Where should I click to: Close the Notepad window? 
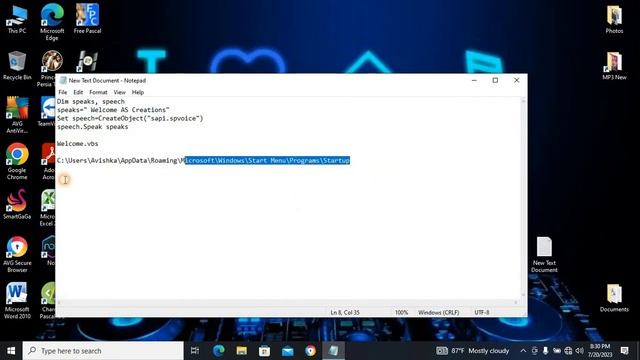pos(516,80)
